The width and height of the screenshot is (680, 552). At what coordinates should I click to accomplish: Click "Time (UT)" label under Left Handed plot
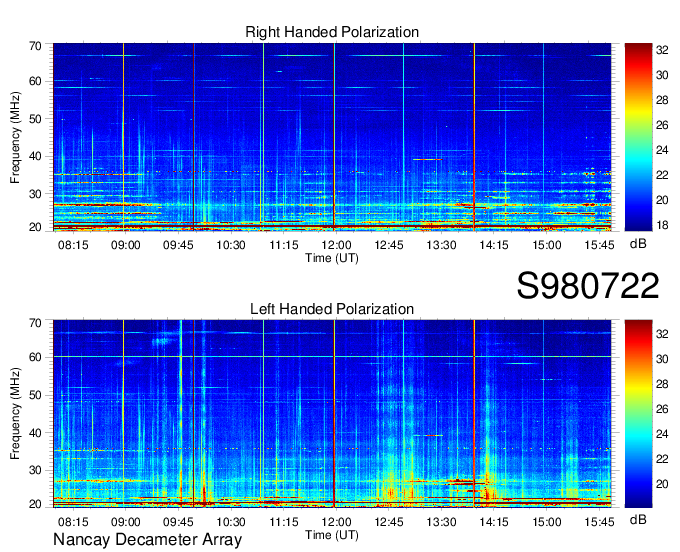point(332,535)
